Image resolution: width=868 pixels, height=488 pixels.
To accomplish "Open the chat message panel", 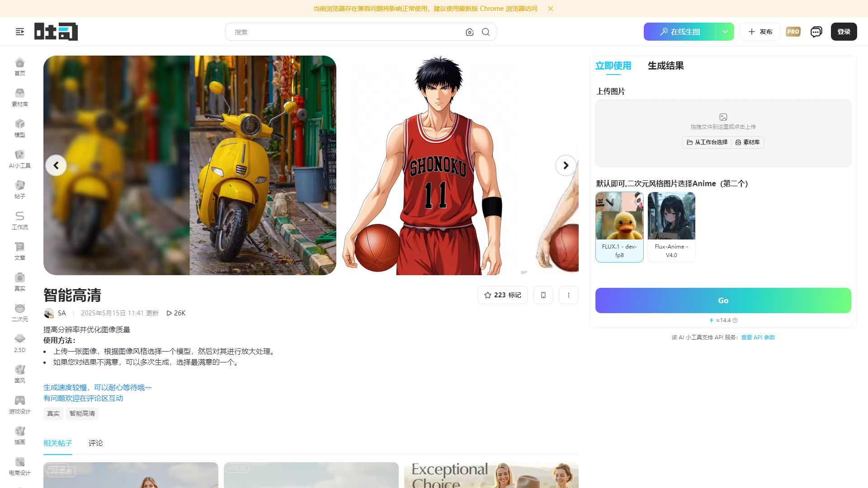I will click(x=816, y=32).
